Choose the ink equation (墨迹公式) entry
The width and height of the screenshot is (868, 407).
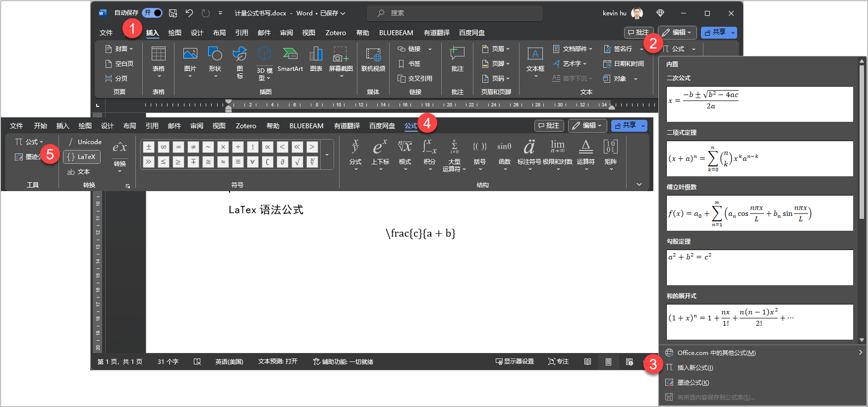(693, 383)
